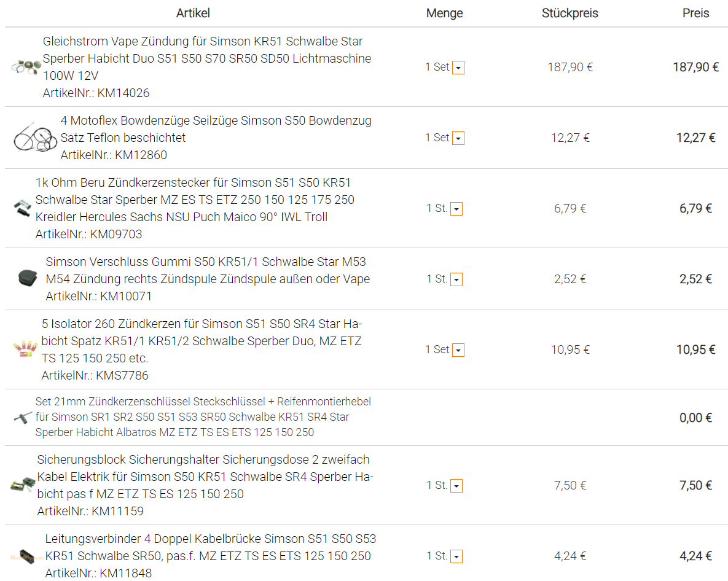Viewport: 728px width, 581px height.
Task: Click the Beru Zündkerzenstecker product image
Action: point(22,208)
